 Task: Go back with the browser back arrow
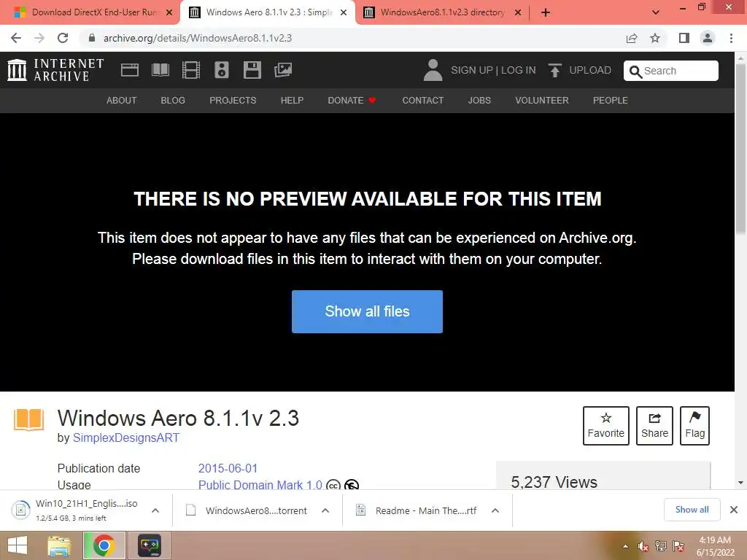[x=16, y=38]
